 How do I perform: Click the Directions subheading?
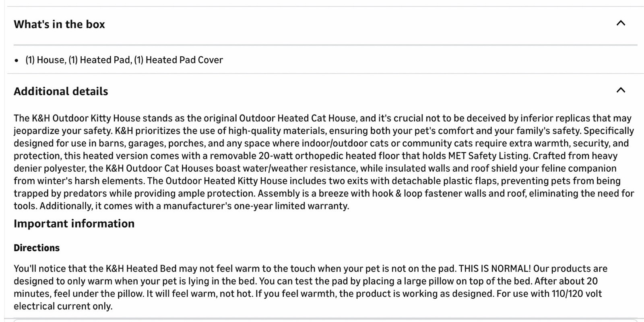[x=37, y=248]
